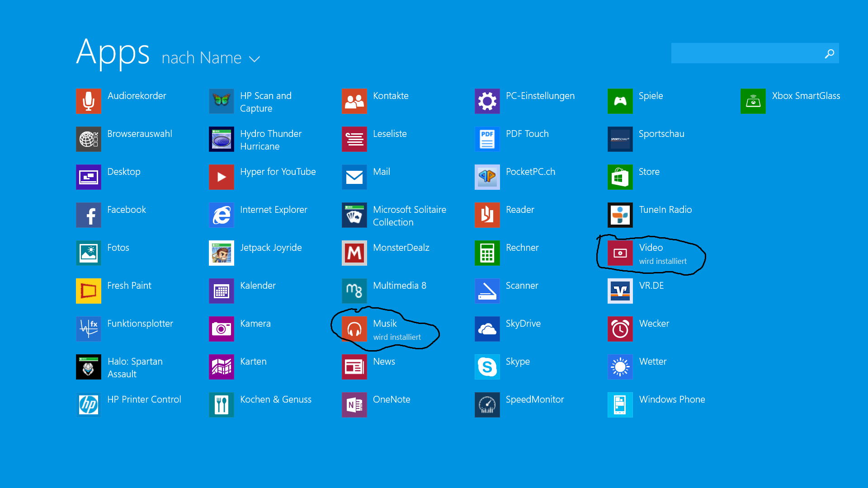Click the sort dropdown chevron arrow

(255, 59)
